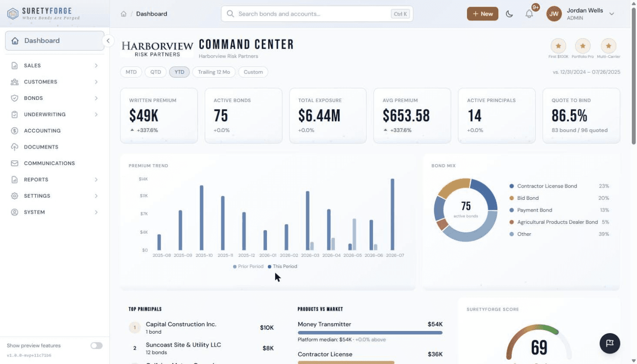Click the 2026-07 premium trend bar
The height and width of the screenshot is (364, 637).
tap(393, 215)
